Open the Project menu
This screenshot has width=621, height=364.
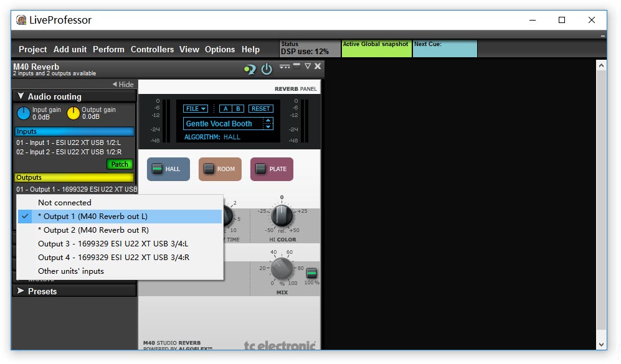click(32, 49)
